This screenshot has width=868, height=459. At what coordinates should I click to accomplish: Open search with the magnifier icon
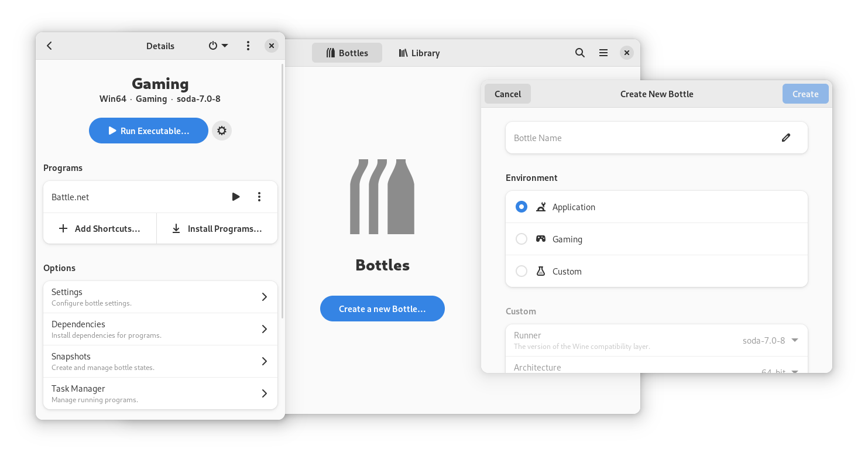coord(579,53)
